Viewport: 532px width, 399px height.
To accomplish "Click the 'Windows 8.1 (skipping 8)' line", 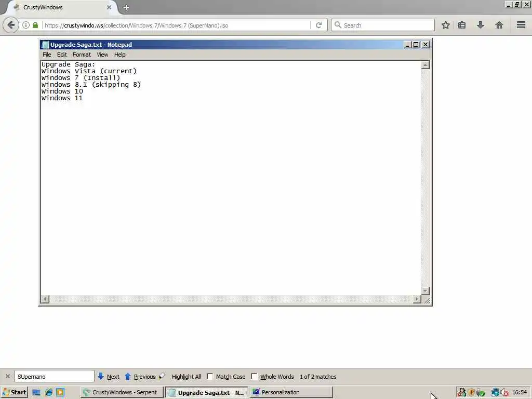I will [x=91, y=85].
